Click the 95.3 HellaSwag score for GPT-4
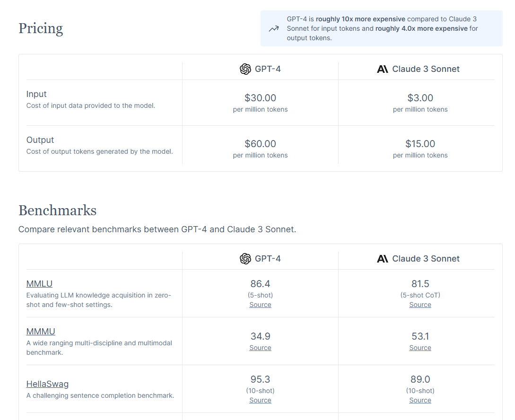Screen dimensions: 515x420 [x=260, y=379]
